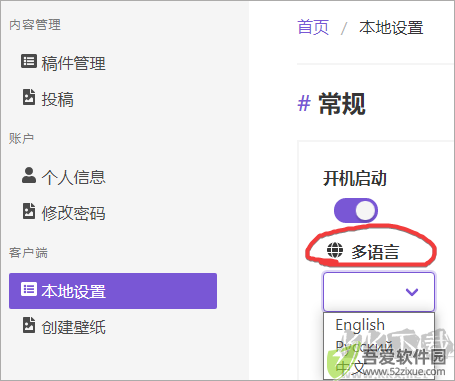455x381 pixels.
Task: Click the 本地设置 breadcrumb text
Action: 391,27
